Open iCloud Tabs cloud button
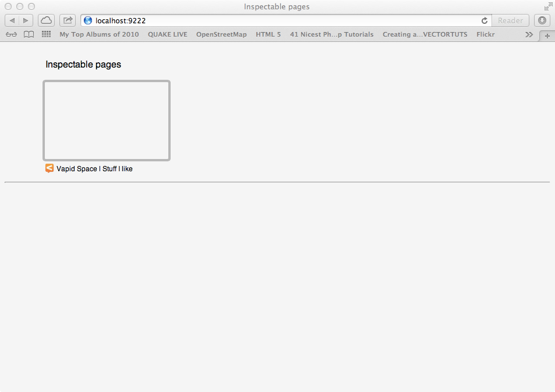The image size is (555, 392). coord(46,20)
